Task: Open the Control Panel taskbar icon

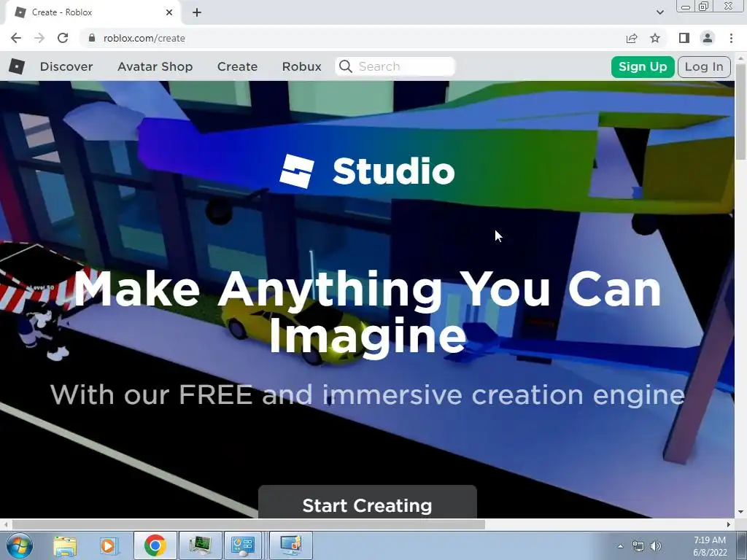Action: [243, 545]
